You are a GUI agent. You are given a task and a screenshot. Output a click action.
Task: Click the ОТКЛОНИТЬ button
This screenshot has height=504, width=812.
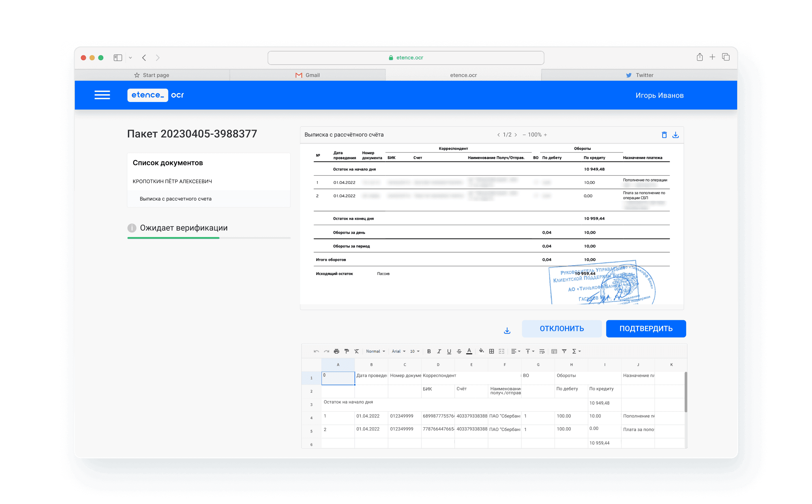[562, 329]
